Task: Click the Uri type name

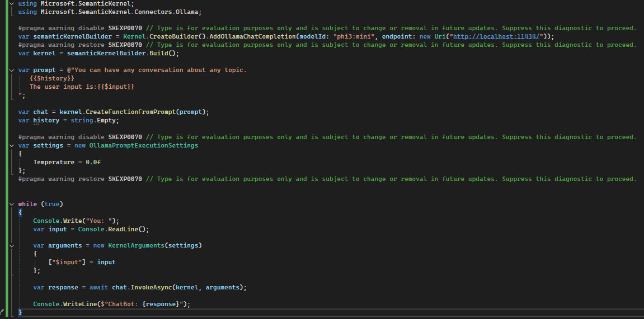Action: pyautogui.click(x=440, y=36)
